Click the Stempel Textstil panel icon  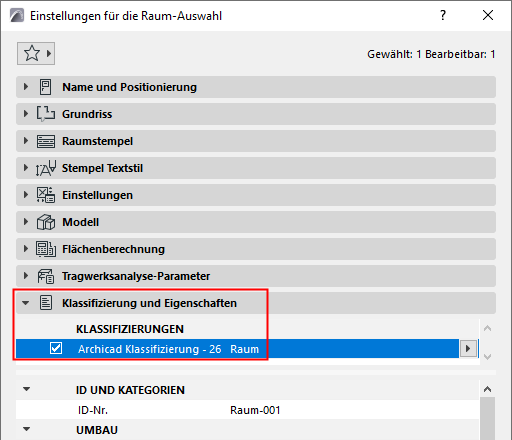click(x=46, y=168)
